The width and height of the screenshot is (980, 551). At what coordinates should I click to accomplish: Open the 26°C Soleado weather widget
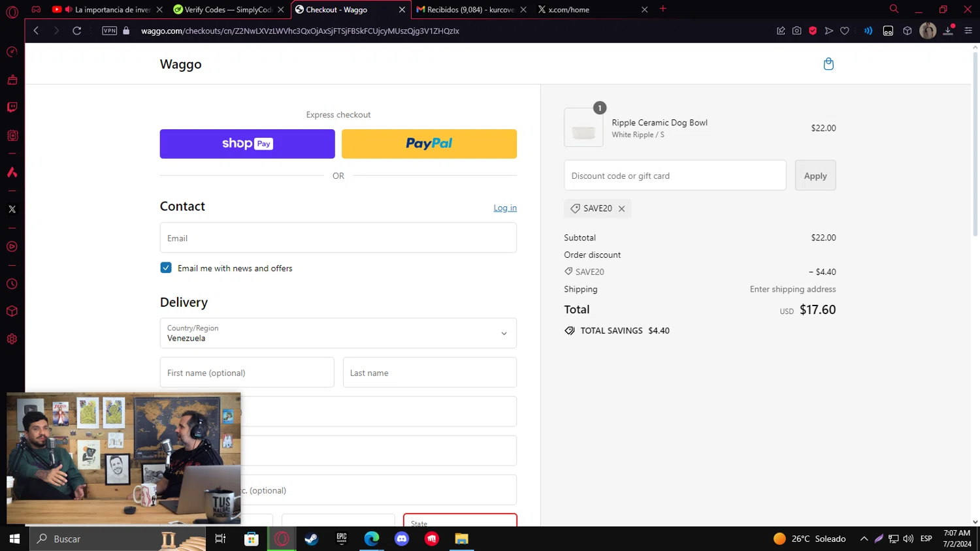click(x=809, y=539)
